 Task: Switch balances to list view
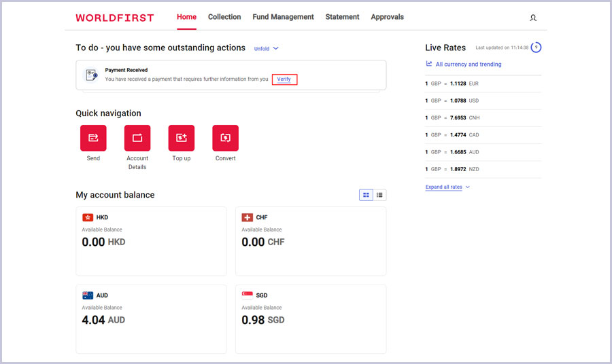(379, 195)
